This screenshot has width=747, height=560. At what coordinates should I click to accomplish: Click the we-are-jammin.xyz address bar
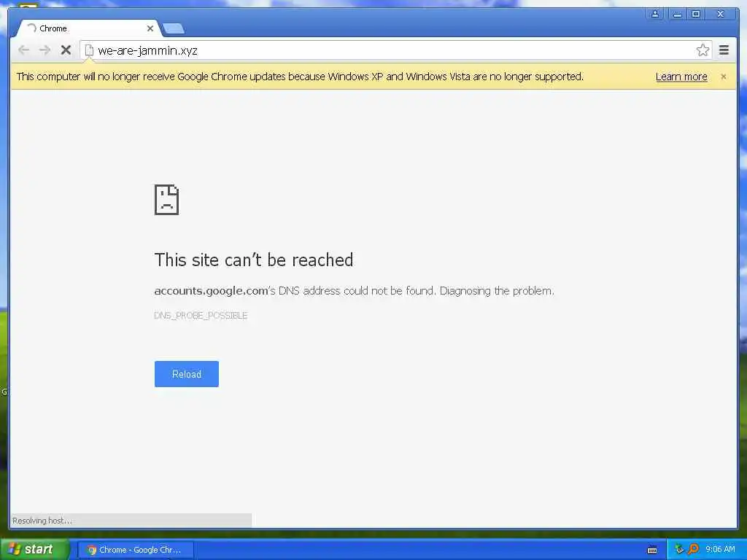(x=395, y=50)
